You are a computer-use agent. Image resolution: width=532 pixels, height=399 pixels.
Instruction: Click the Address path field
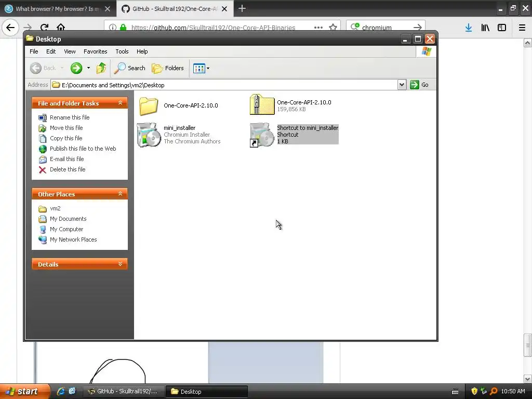(x=224, y=85)
